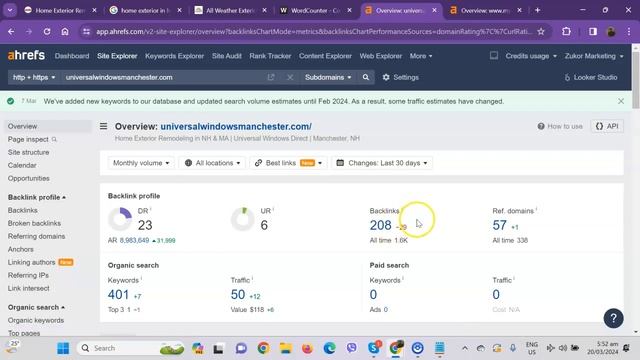Open the help question mark bubble
Viewport: 640px width, 360px height.
tap(613, 318)
